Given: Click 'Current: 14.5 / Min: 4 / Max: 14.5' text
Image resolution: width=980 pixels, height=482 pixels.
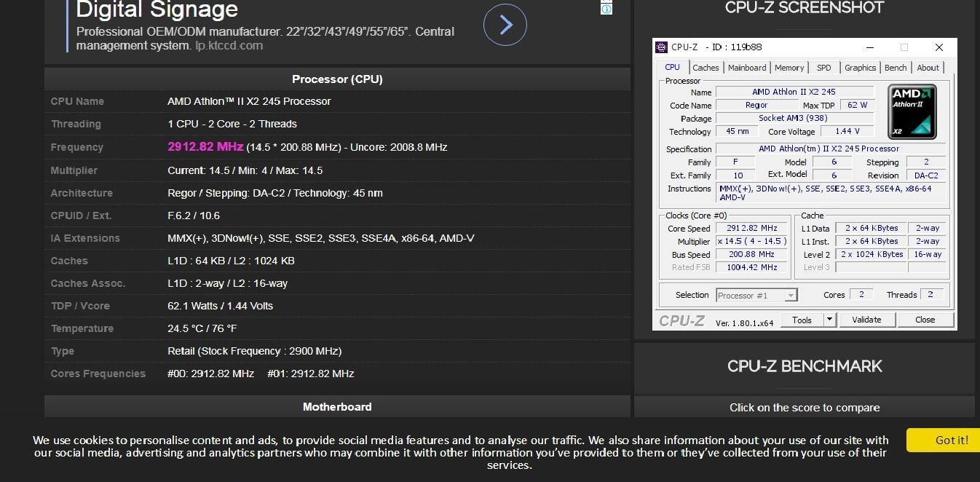Looking at the screenshot, I should point(245,170).
